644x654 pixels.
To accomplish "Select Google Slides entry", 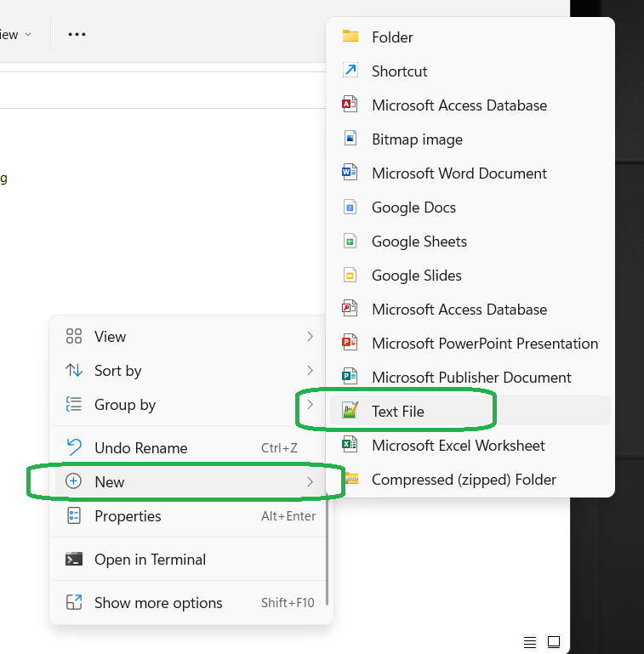I will click(470, 276).
